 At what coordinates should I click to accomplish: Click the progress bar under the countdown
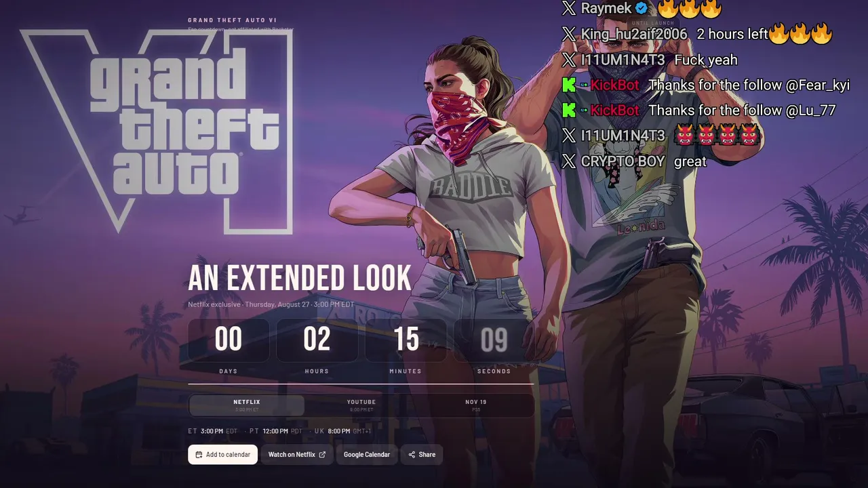(x=361, y=384)
